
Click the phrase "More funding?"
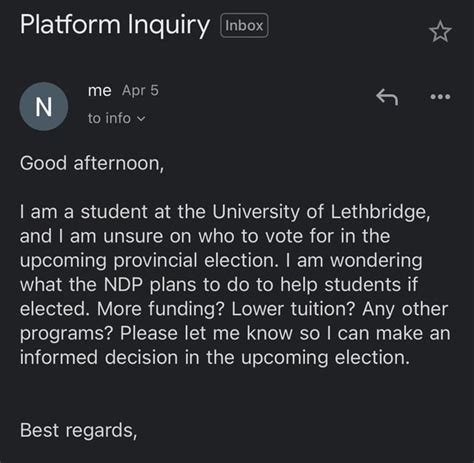(x=160, y=309)
